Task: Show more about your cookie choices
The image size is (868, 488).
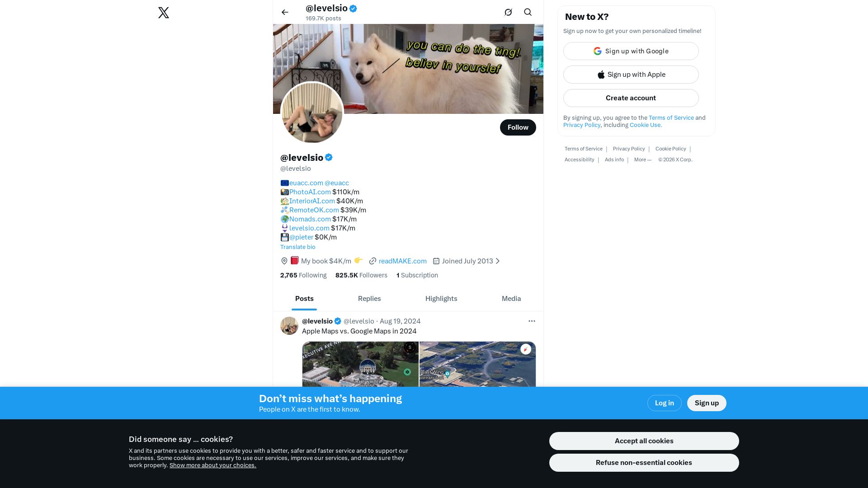Action: 212,465
